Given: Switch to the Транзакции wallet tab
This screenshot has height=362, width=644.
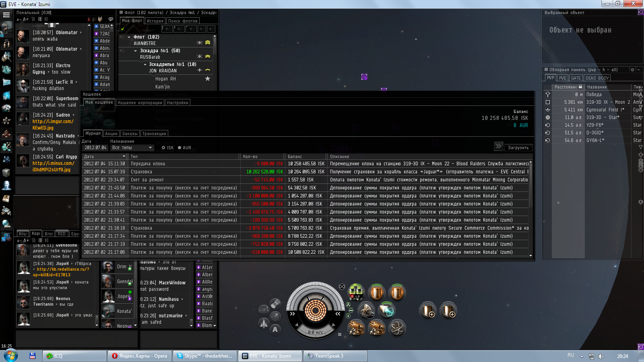Looking at the screenshot, I should (x=154, y=134).
